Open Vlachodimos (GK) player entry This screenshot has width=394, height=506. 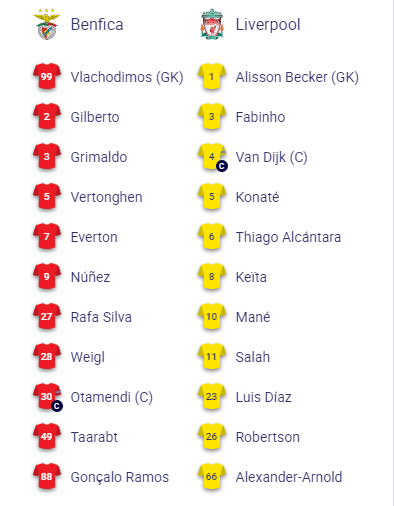coord(127,77)
